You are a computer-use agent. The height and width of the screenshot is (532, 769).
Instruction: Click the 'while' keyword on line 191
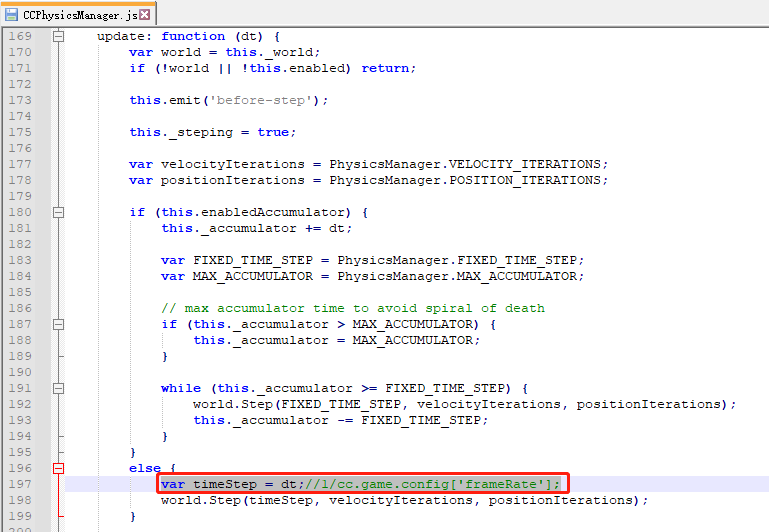[180, 388]
